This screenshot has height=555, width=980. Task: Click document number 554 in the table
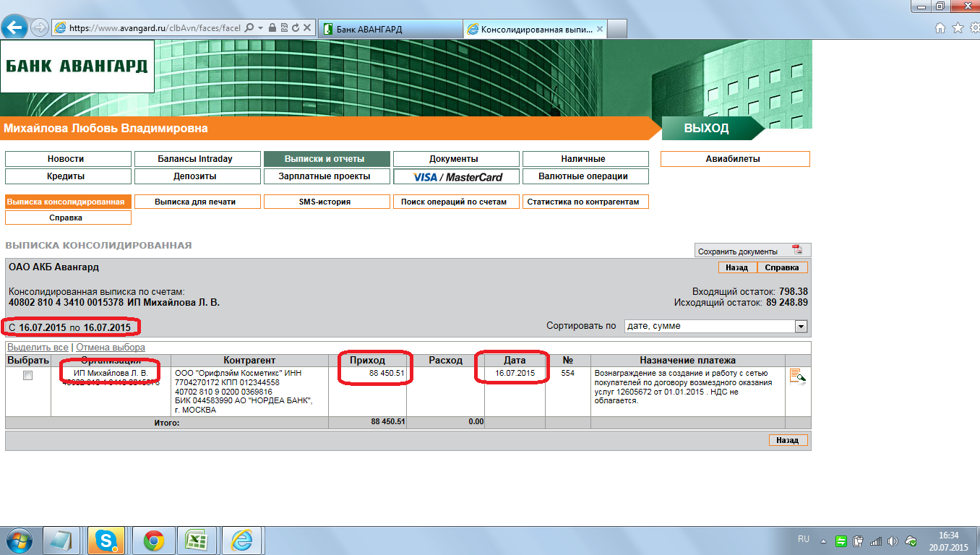[567, 374]
